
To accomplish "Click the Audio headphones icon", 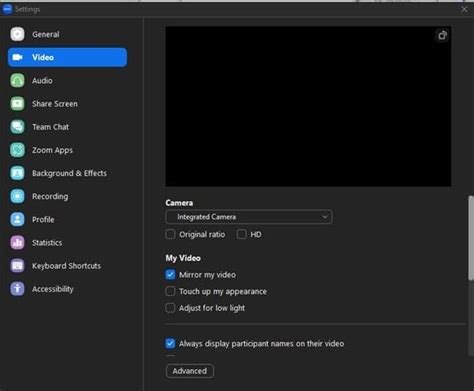I will click(x=17, y=80).
